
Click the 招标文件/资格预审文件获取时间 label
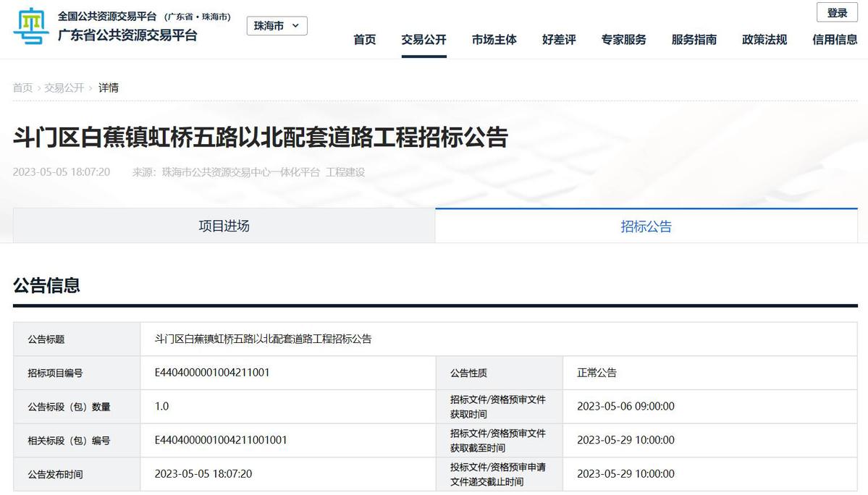coord(497,407)
